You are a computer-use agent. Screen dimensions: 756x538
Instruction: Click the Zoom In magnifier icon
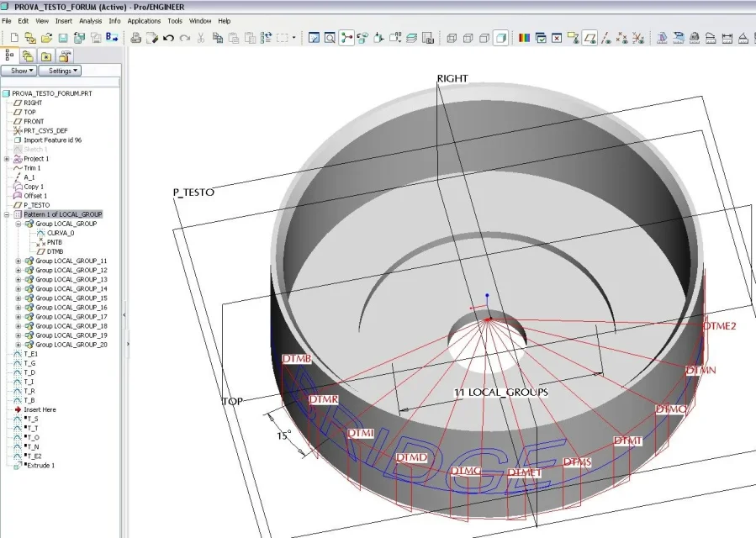(x=330, y=38)
